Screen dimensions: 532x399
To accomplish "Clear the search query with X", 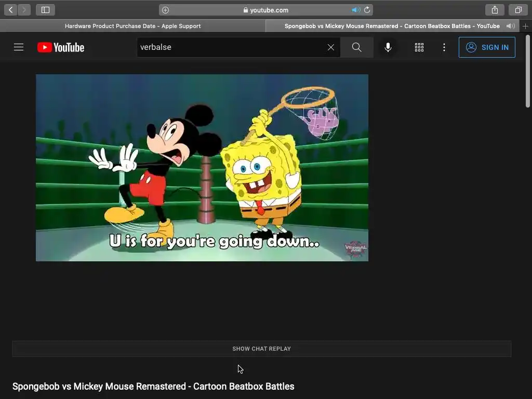I will [x=331, y=47].
